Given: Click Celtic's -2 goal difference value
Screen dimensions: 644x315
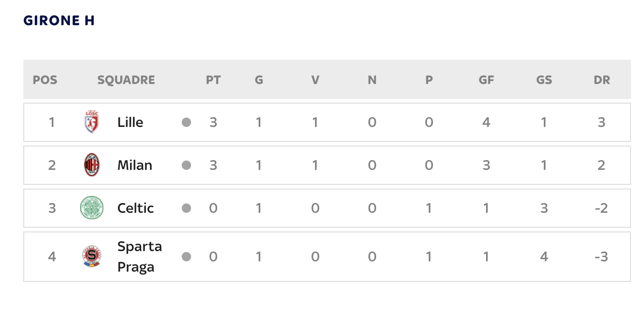Looking at the screenshot, I should (601, 208).
